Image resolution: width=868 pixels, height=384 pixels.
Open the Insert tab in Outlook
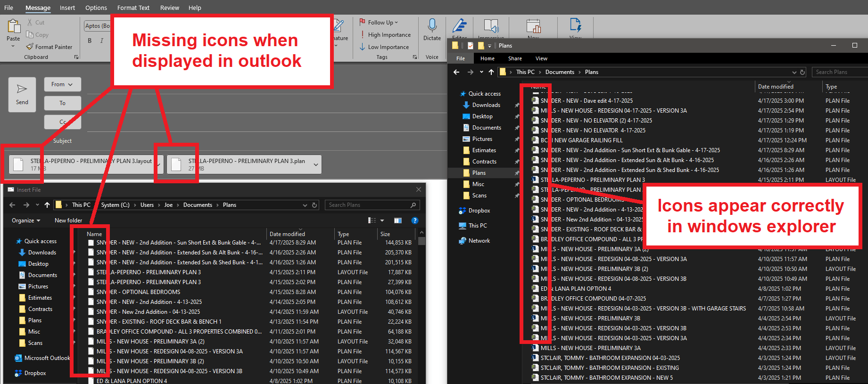click(67, 8)
